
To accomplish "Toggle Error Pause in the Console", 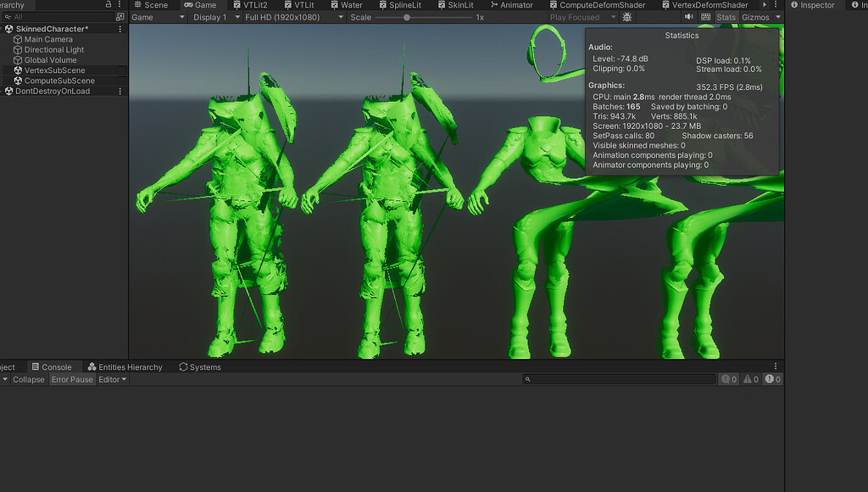I will pos(71,379).
